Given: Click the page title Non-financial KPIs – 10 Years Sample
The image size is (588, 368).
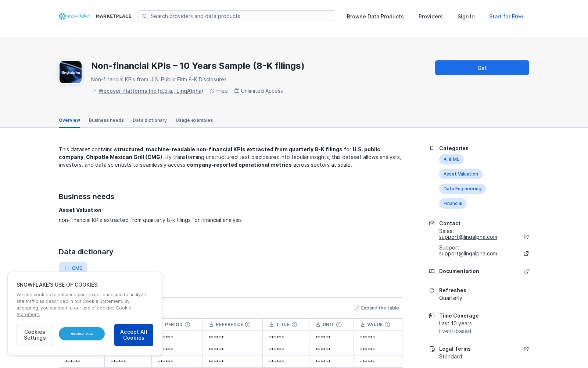Looking at the screenshot, I should click(x=198, y=66).
